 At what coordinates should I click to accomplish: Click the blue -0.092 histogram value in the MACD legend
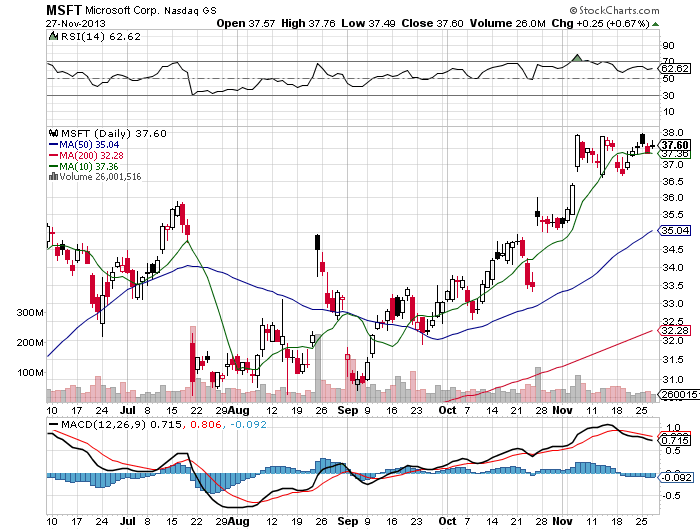point(249,424)
